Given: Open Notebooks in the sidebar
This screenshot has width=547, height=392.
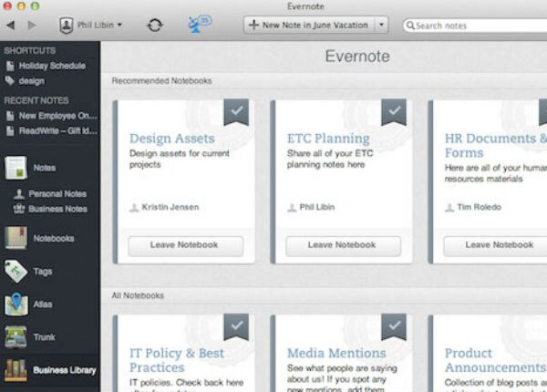Looking at the screenshot, I should click(x=17, y=238).
